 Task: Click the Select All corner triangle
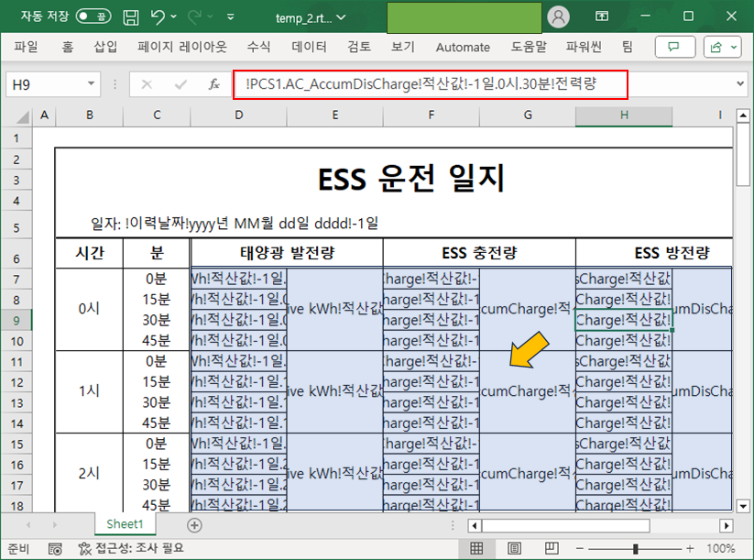pyautogui.click(x=23, y=116)
